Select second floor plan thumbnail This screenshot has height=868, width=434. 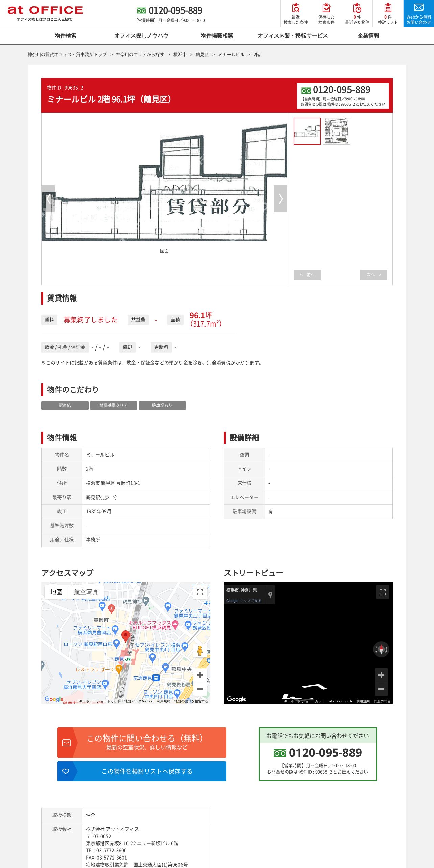(337, 131)
